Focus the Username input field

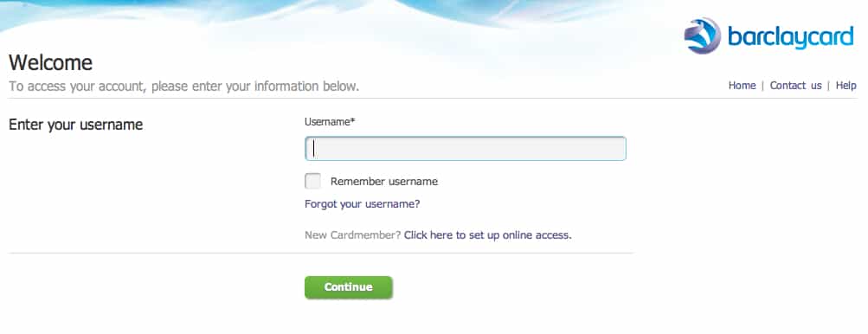466,149
